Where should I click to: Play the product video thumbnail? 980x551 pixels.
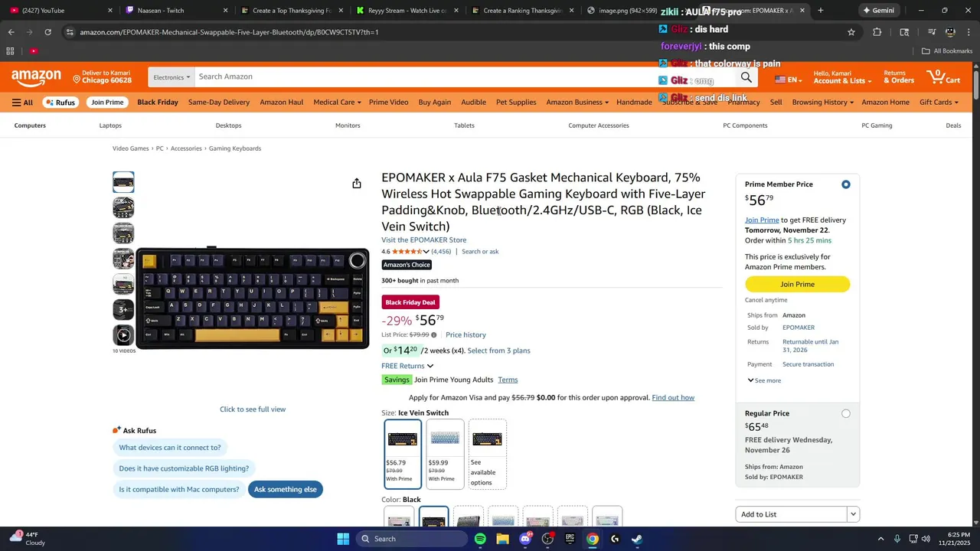click(x=123, y=335)
